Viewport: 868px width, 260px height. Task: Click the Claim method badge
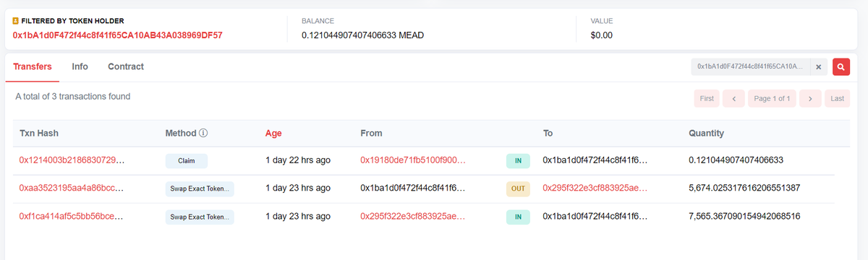click(x=187, y=160)
